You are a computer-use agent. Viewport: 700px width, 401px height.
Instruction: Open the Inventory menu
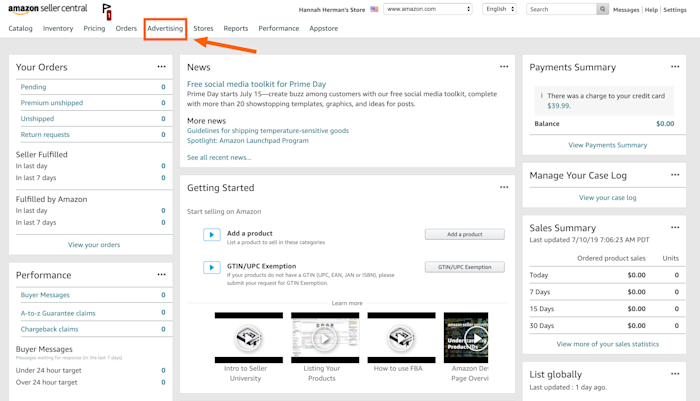point(58,29)
